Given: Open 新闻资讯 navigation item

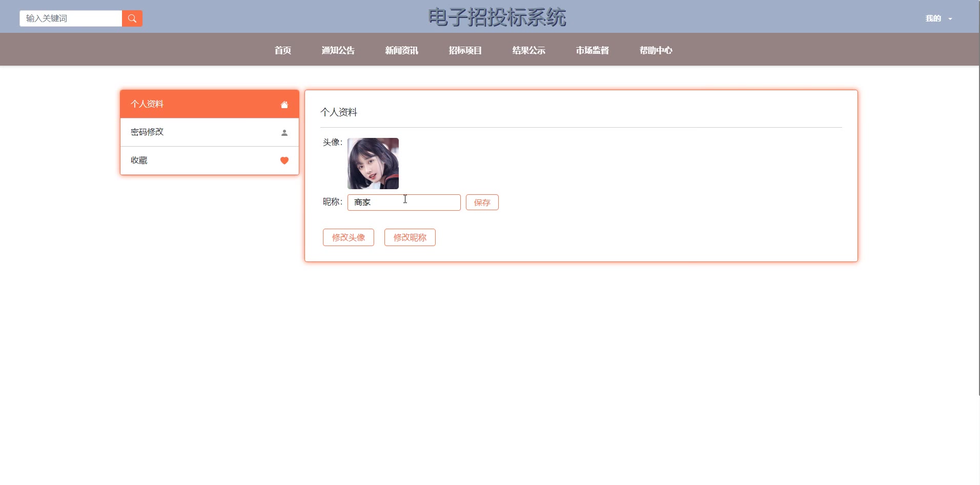Looking at the screenshot, I should point(402,50).
